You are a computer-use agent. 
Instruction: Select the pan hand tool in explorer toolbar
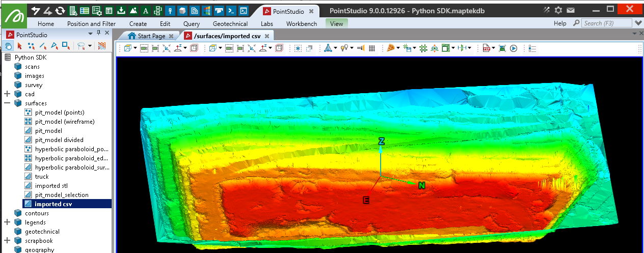tap(9, 46)
